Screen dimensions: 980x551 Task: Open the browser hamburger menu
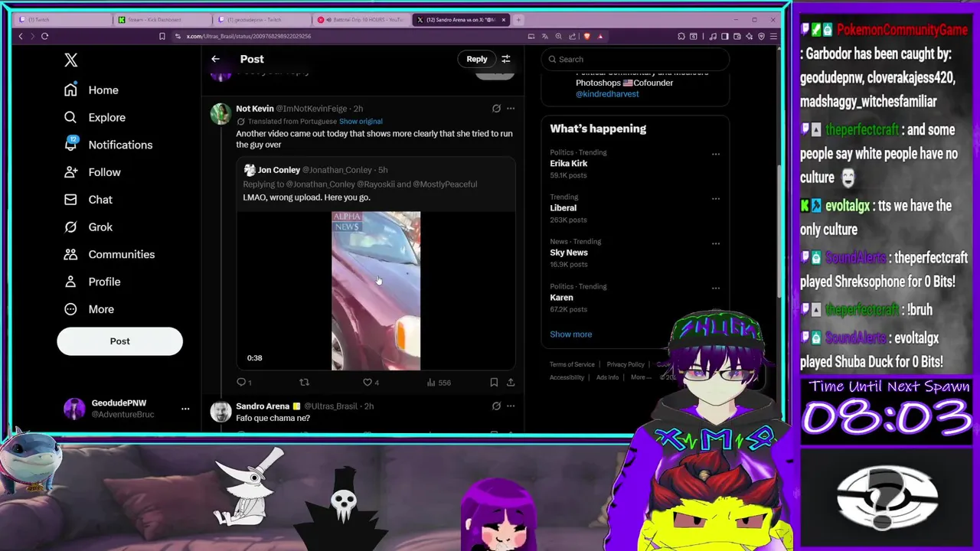tap(773, 36)
